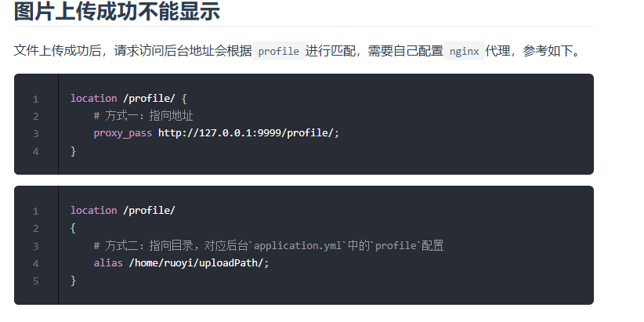Click line number 3 in first code block
Image resolution: width=644 pixels, height=322 pixels.
click(36, 134)
